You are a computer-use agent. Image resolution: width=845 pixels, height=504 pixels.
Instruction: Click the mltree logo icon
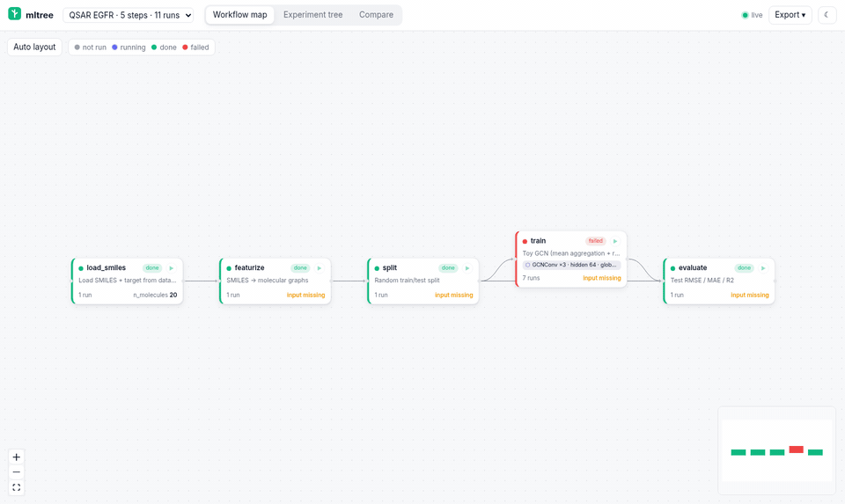click(x=15, y=14)
